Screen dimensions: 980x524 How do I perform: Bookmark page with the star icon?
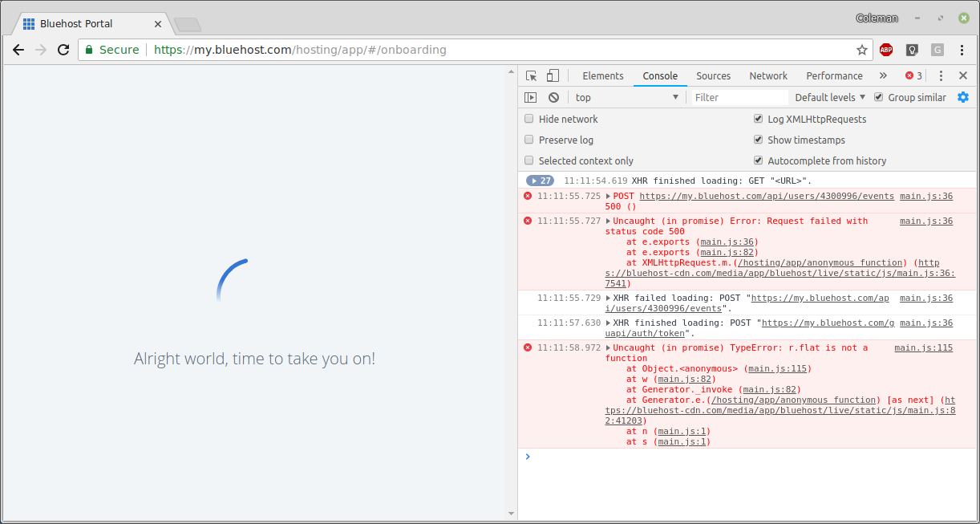tap(862, 50)
